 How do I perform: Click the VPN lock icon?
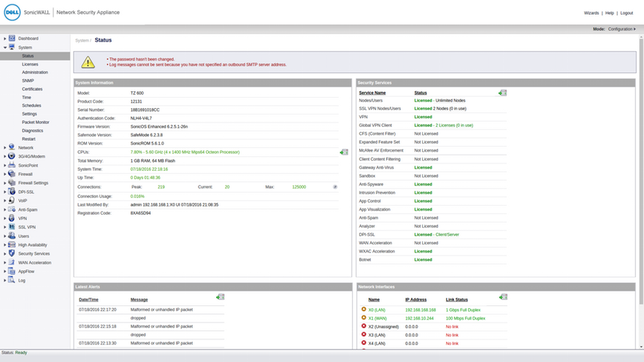click(12, 218)
